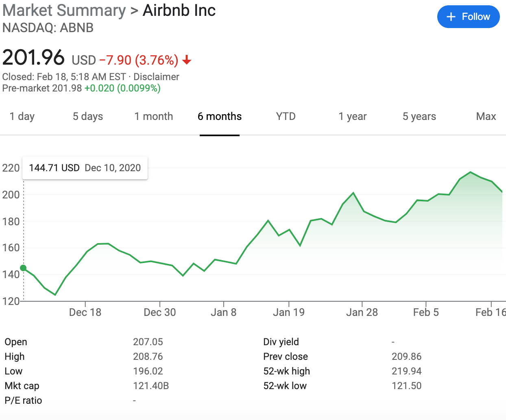Click the Dec 18 axis label
506x420 pixels.
85,312
